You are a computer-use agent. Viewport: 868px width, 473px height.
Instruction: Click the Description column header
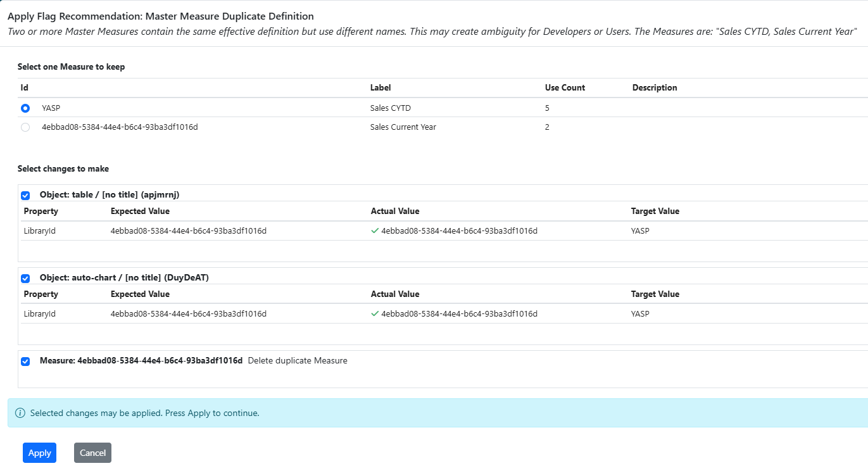click(655, 88)
